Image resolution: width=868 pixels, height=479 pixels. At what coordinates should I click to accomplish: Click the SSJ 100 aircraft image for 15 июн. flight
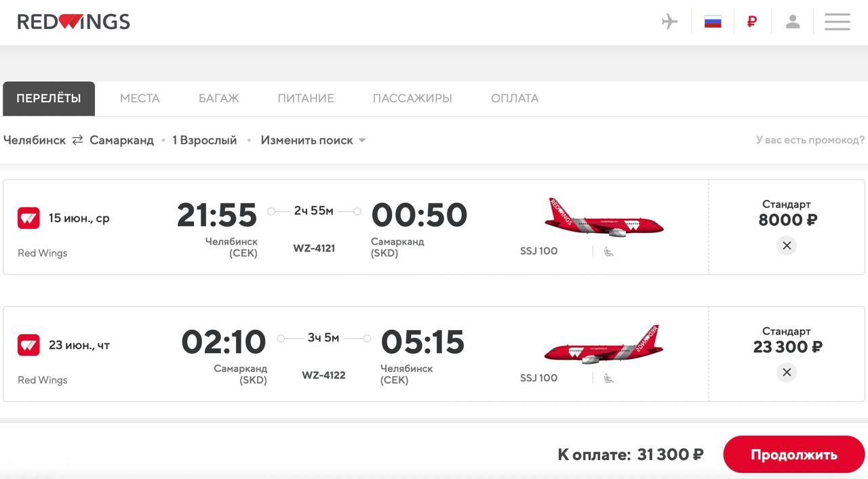click(x=604, y=218)
